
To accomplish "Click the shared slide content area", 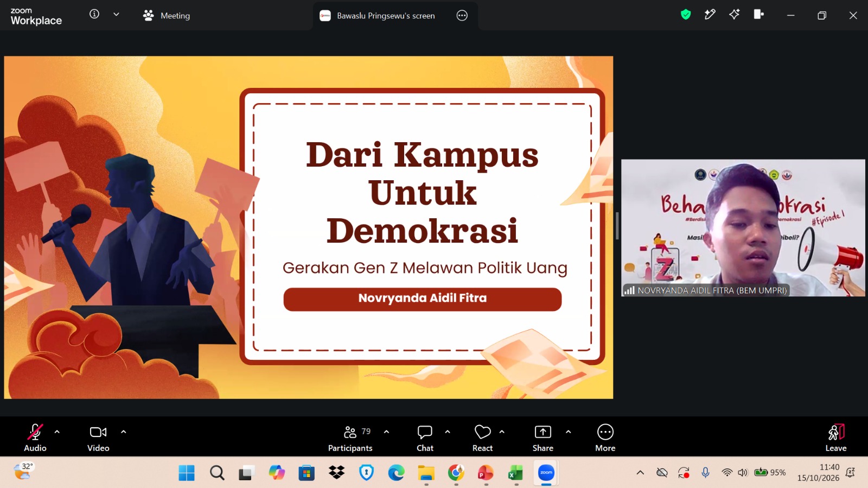I will pos(309,227).
